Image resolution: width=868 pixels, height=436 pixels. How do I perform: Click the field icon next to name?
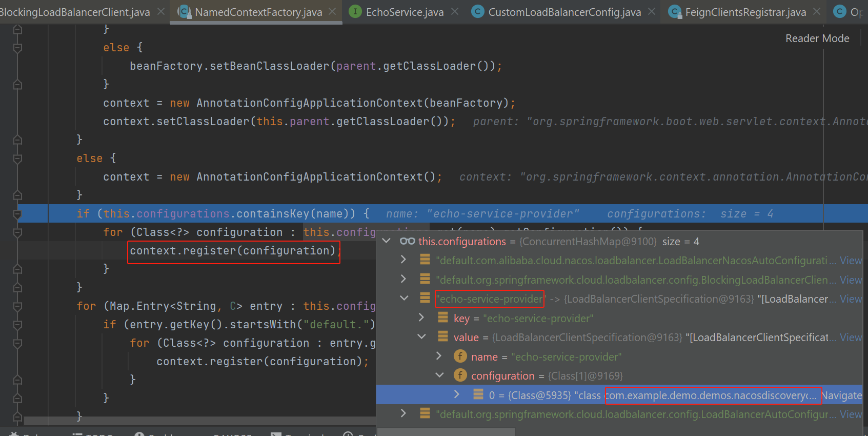pos(460,356)
